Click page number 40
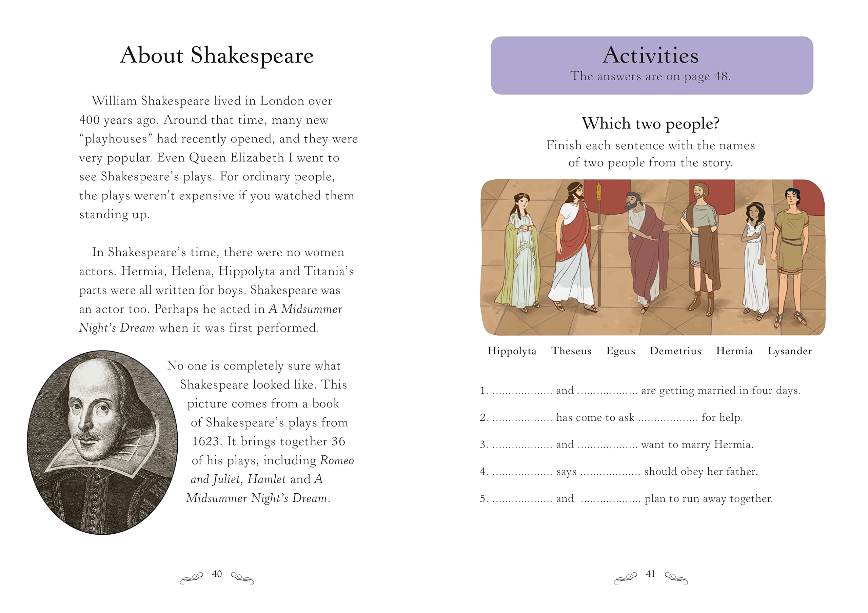The image size is (868, 613). point(217,574)
